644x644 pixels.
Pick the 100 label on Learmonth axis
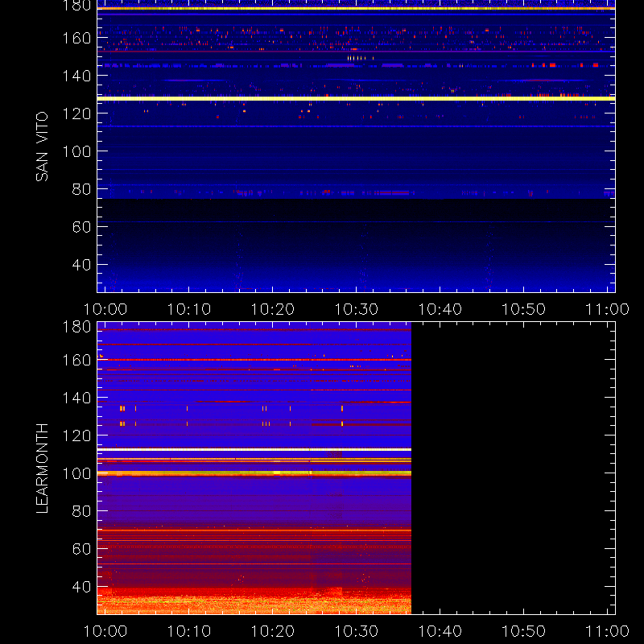pos(76,473)
